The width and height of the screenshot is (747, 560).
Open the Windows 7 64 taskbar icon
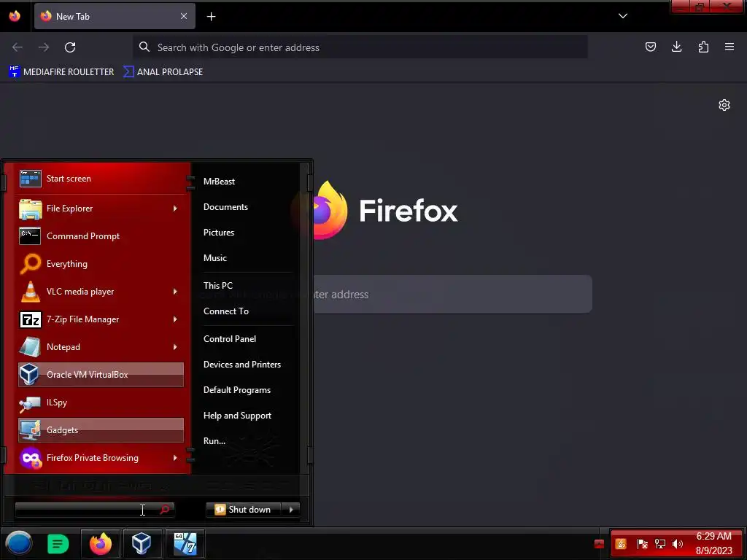tap(185, 543)
